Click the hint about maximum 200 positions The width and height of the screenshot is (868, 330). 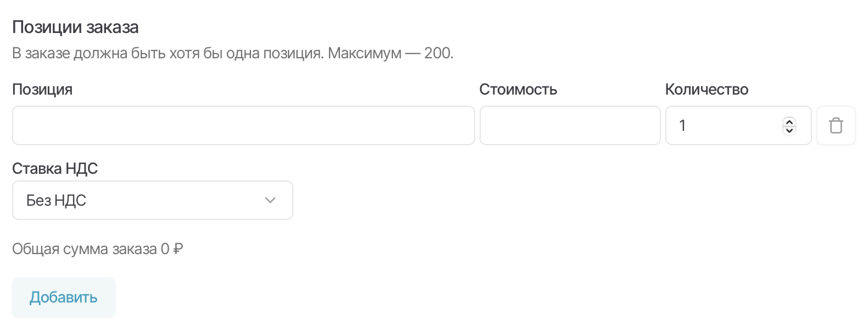click(x=232, y=53)
